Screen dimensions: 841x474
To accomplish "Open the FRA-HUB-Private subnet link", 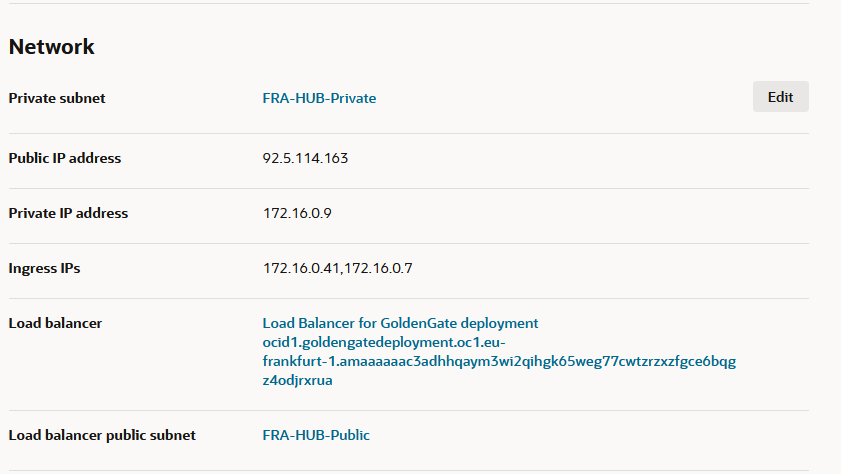I will click(x=319, y=98).
